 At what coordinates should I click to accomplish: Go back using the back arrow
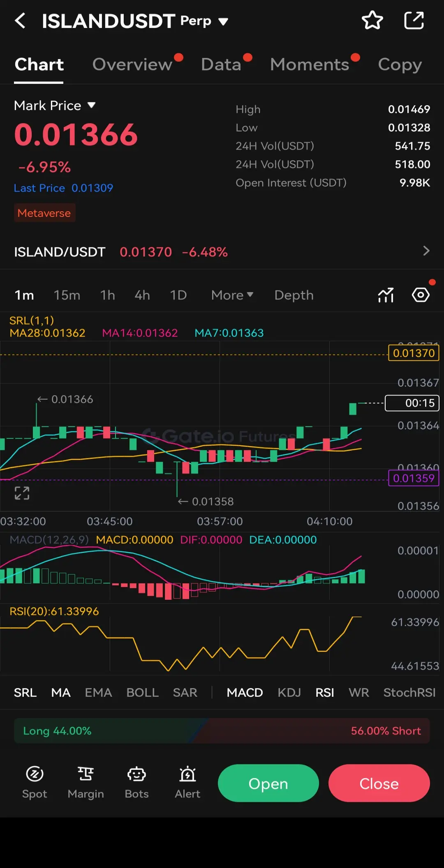click(20, 21)
